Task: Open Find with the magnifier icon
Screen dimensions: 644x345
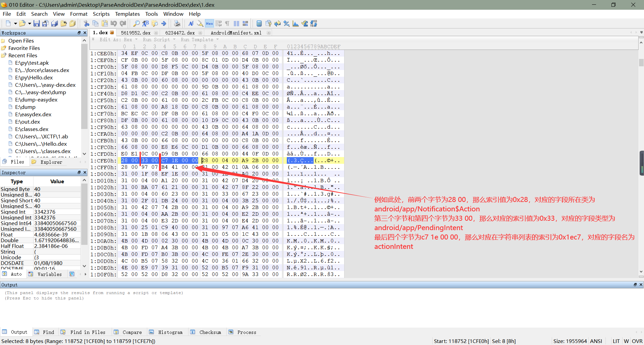Action: (136, 23)
